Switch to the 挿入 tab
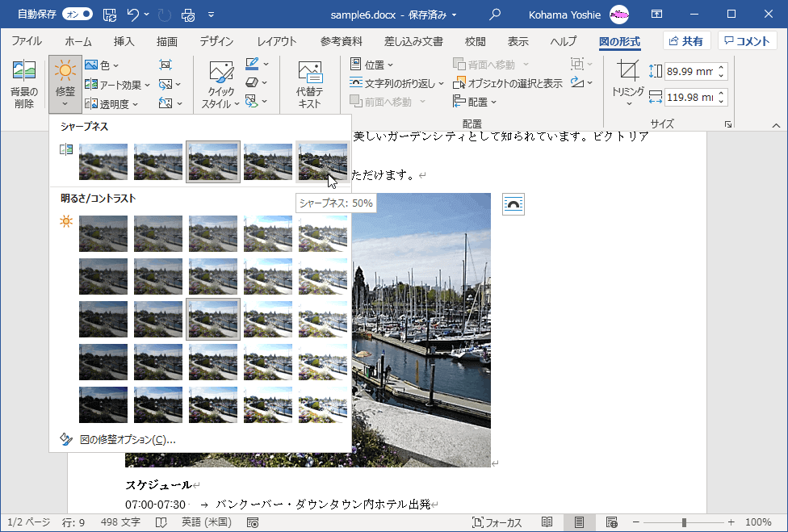Screen dimensions: 788x532 click(124, 42)
